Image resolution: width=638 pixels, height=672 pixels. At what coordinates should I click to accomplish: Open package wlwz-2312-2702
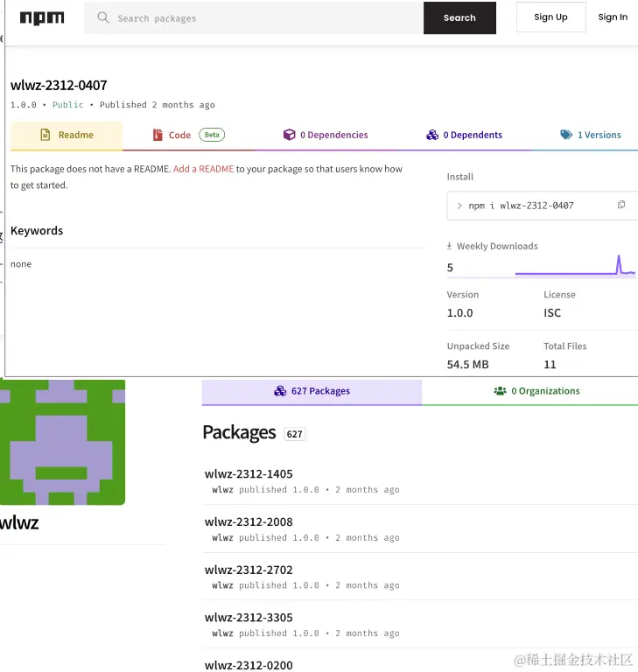[x=249, y=570]
